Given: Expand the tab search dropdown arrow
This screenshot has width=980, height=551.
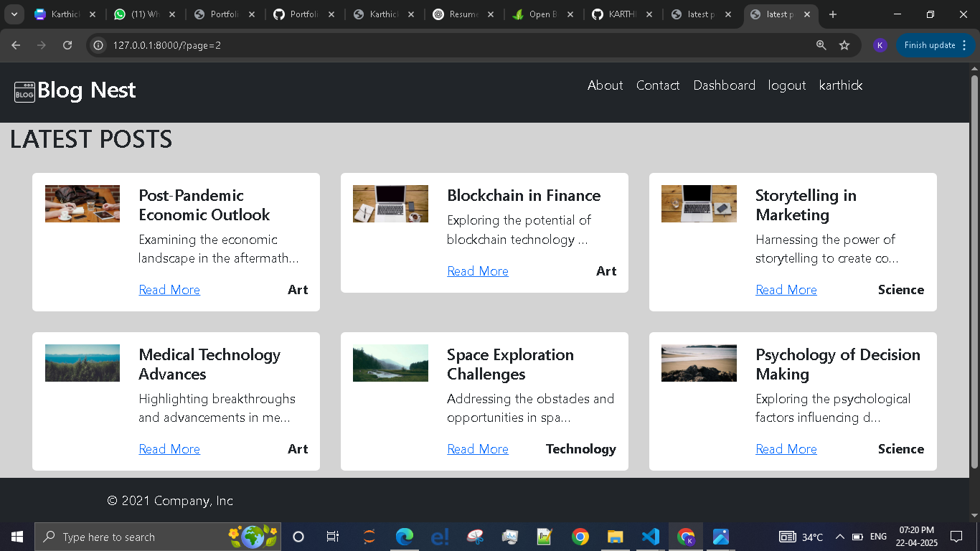Looking at the screenshot, I should point(14,14).
